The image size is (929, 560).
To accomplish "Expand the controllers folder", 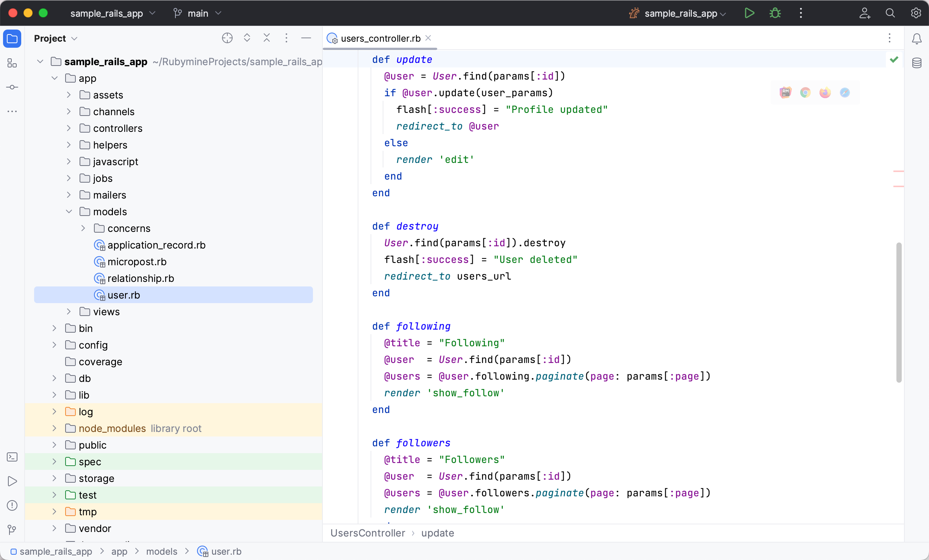I will (x=69, y=128).
